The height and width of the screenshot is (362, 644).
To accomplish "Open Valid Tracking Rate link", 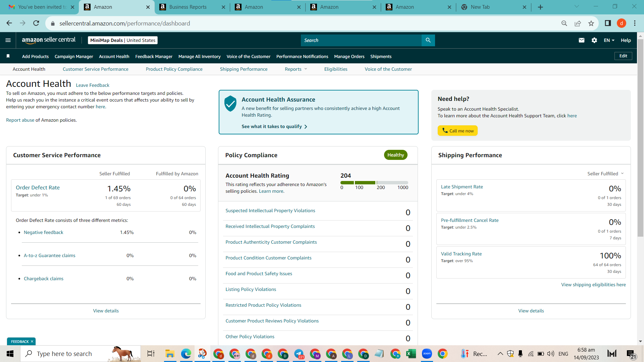I will pos(461,254).
